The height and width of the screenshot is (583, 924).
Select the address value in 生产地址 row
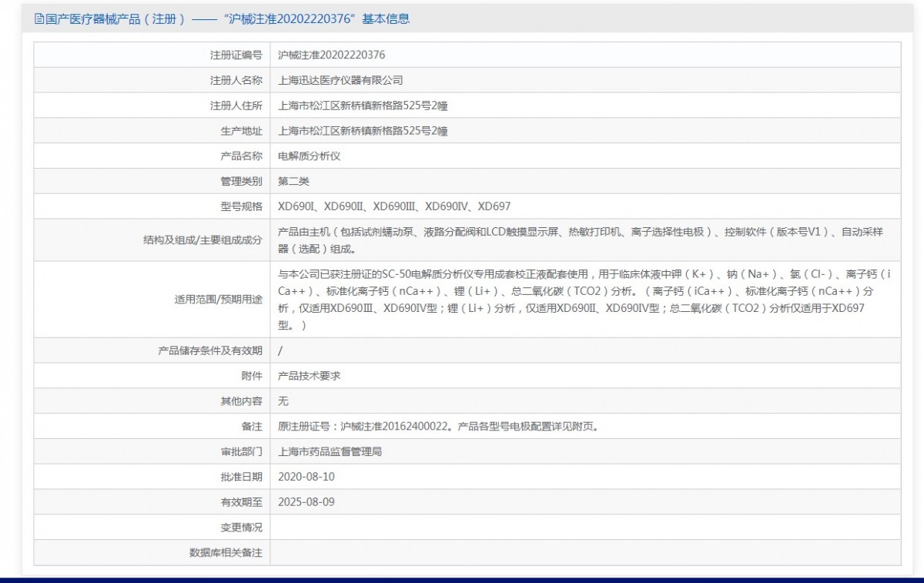tap(363, 131)
